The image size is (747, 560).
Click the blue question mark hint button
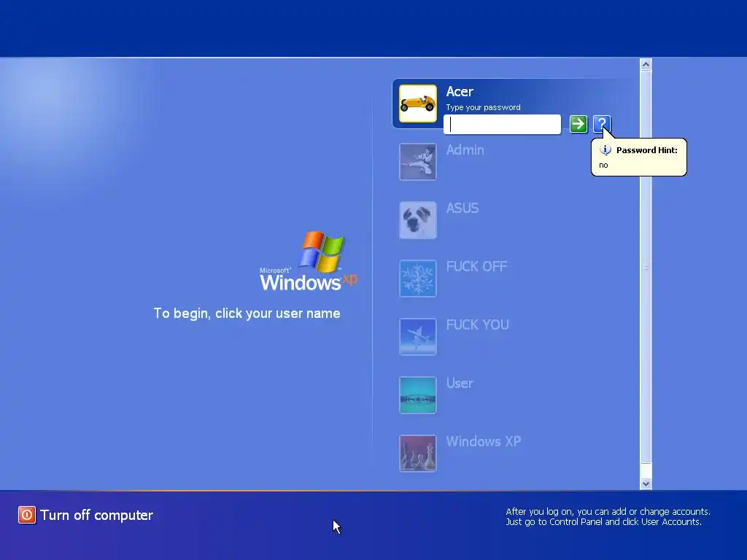(x=602, y=124)
